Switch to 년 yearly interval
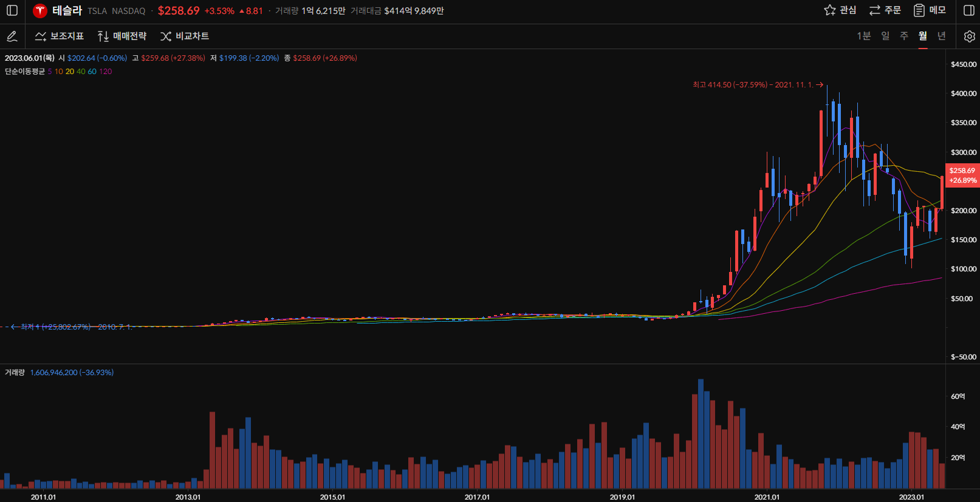980x502 pixels. (942, 36)
